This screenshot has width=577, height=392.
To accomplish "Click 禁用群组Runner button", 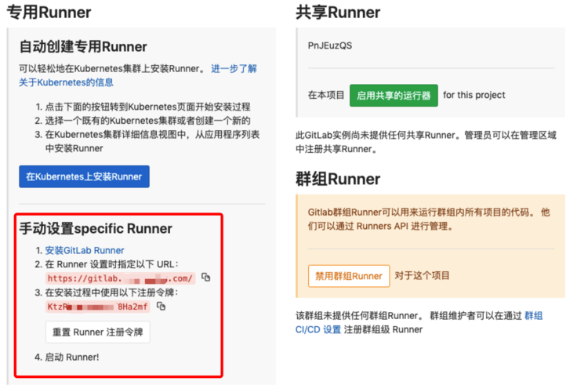I will 349,276.
